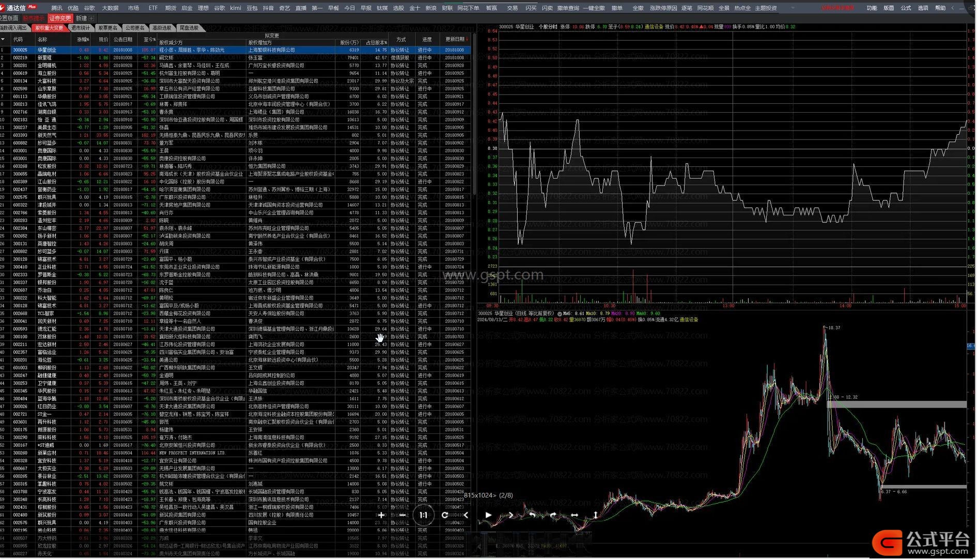Image resolution: width=978 pixels, height=560 pixels.
Task: Open the 公式 menu
Action: (906, 8)
